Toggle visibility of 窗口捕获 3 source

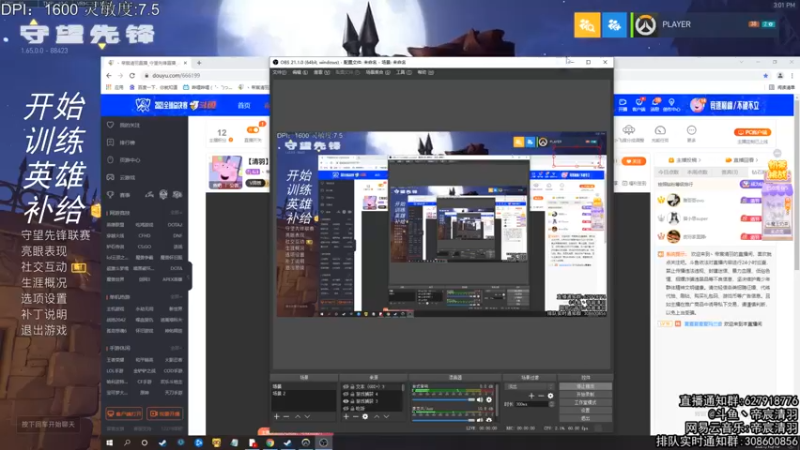click(x=346, y=401)
